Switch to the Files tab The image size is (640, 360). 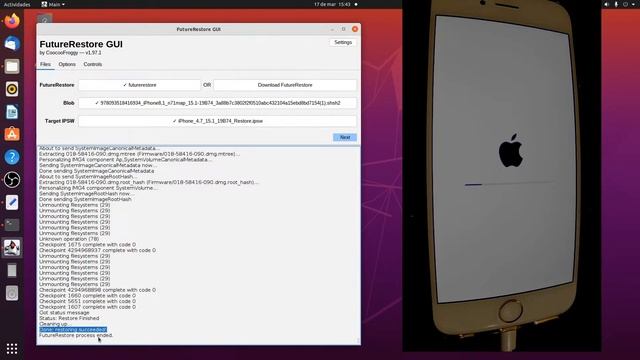[x=45, y=64]
